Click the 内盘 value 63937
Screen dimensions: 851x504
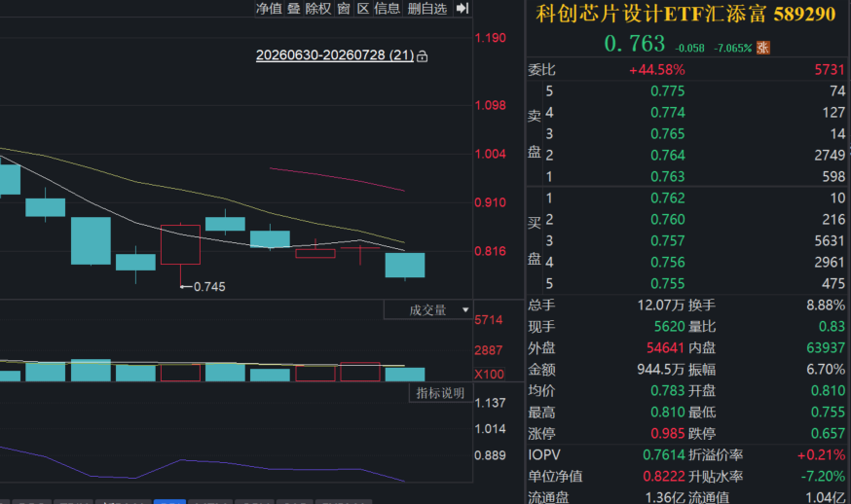pos(826,347)
